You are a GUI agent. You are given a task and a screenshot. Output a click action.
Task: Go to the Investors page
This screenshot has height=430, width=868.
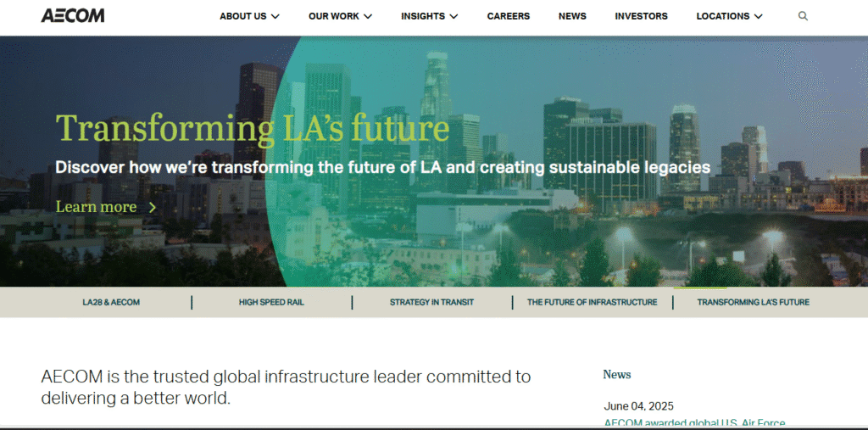[x=641, y=17]
